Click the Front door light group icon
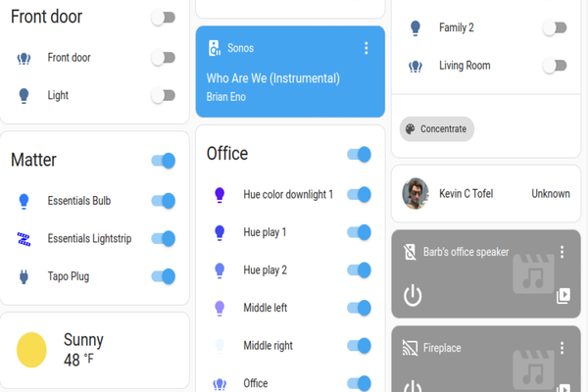The width and height of the screenshot is (588, 392). (24, 58)
